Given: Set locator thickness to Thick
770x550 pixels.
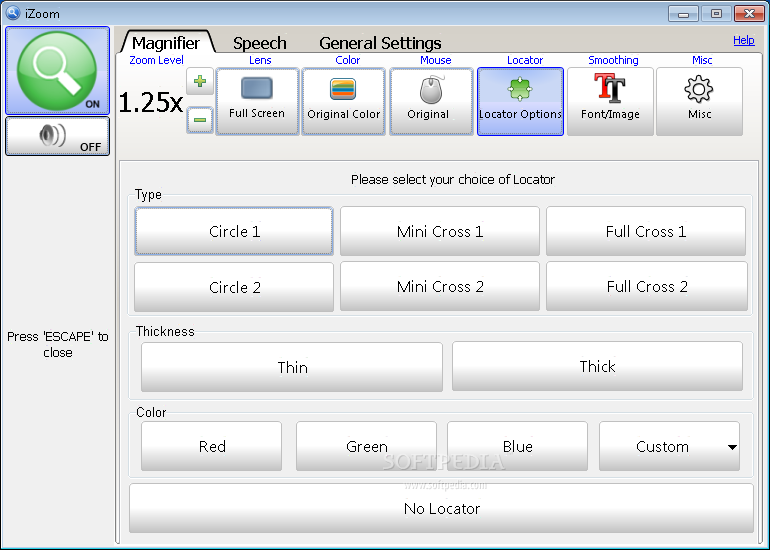Looking at the screenshot, I should click(597, 366).
